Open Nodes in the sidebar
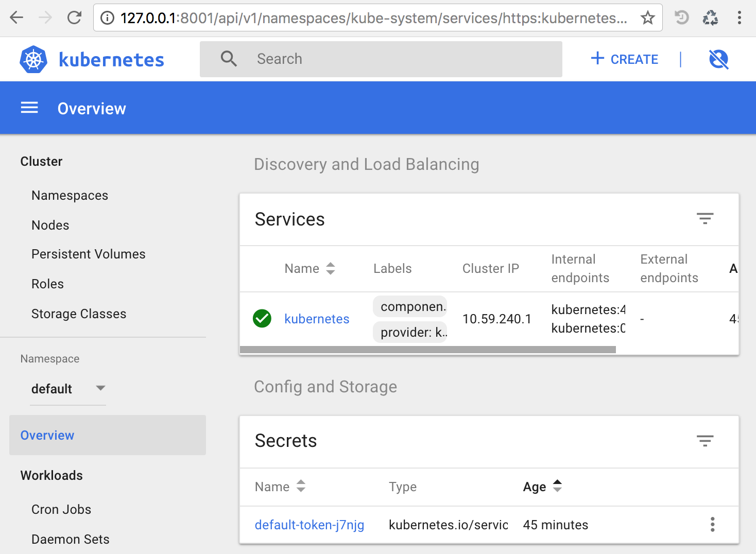Viewport: 756px width, 554px height. pyautogui.click(x=50, y=226)
